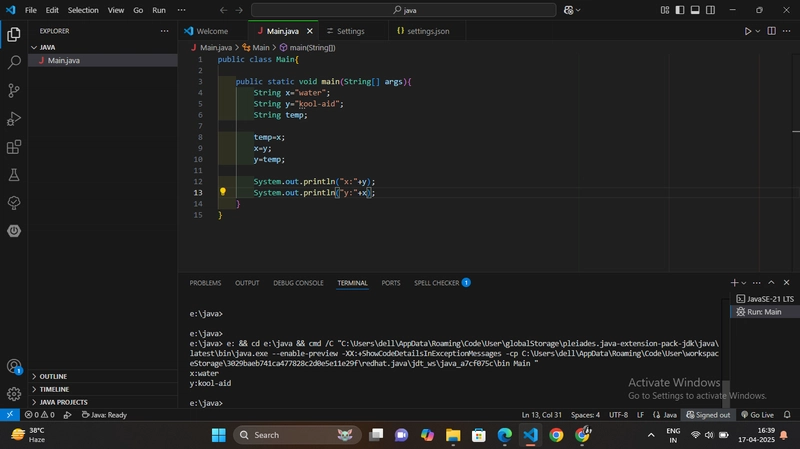Open the OUTPUT panel tab
This screenshot has width=800, height=449.
(x=247, y=283)
